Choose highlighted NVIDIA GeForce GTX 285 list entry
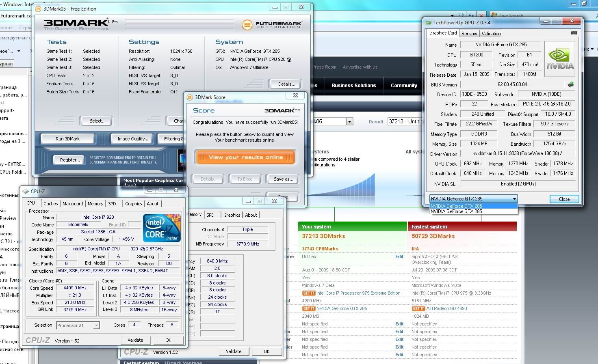 (x=473, y=206)
